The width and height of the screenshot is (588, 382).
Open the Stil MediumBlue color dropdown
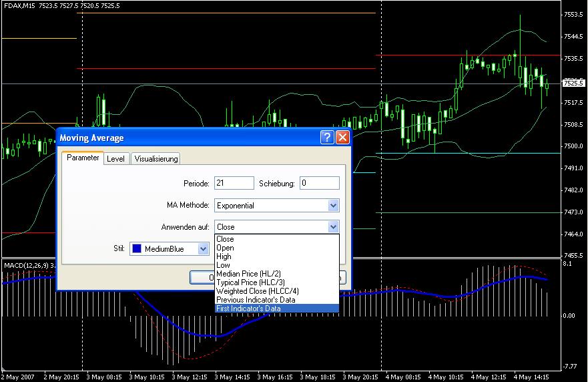pyautogui.click(x=204, y=248)
